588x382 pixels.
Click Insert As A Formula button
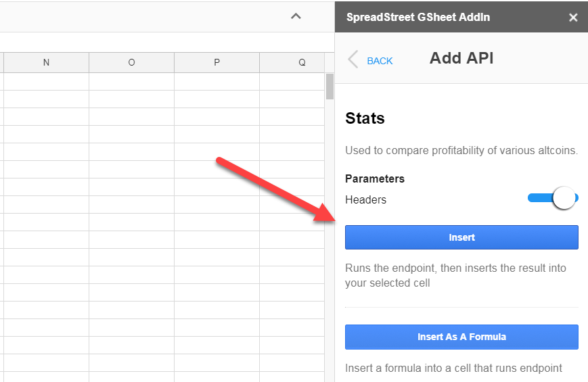pos(461,337)
